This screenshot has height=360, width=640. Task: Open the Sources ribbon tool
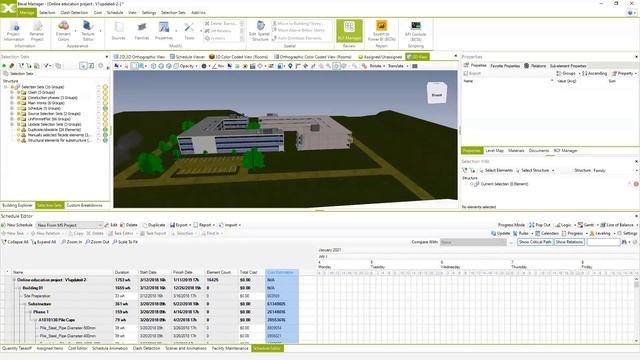(x=118, y=31)
